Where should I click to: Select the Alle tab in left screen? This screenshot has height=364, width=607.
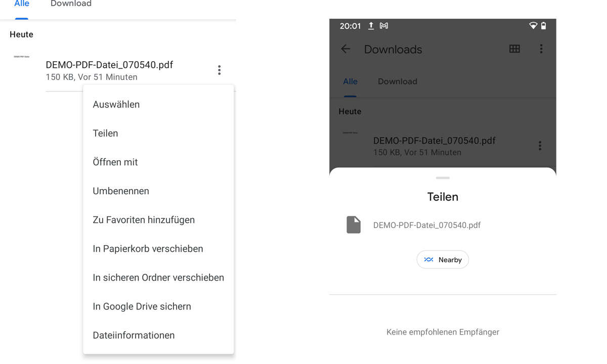(x=22, y=4)
